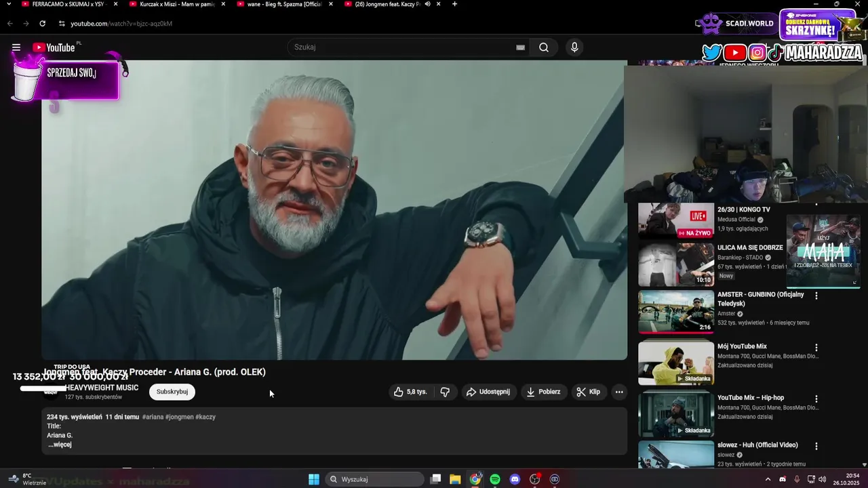This screenshot has height=488, width=868.
Task: Open the YouTube hamburger guide menu
Action: click(16, 47)
